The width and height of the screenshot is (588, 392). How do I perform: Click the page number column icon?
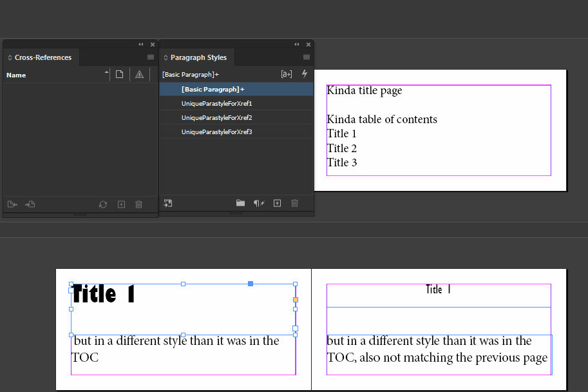point(119,74)
